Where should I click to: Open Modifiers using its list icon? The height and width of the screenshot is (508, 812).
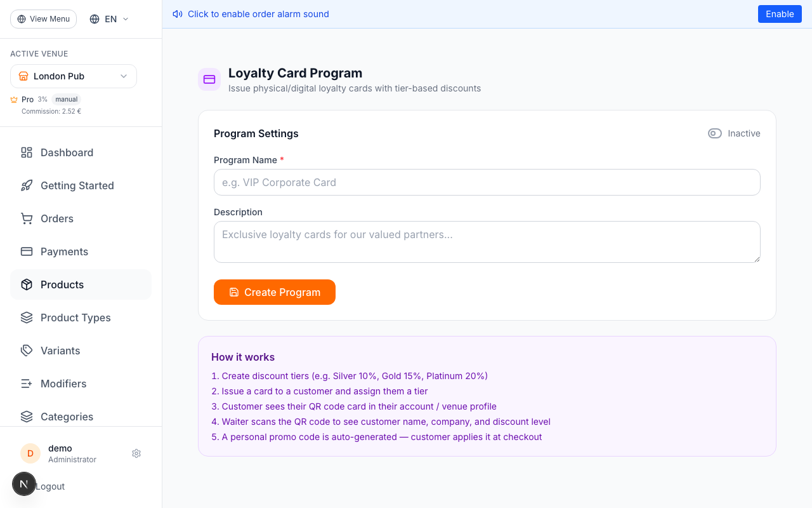tap(26, 384)
